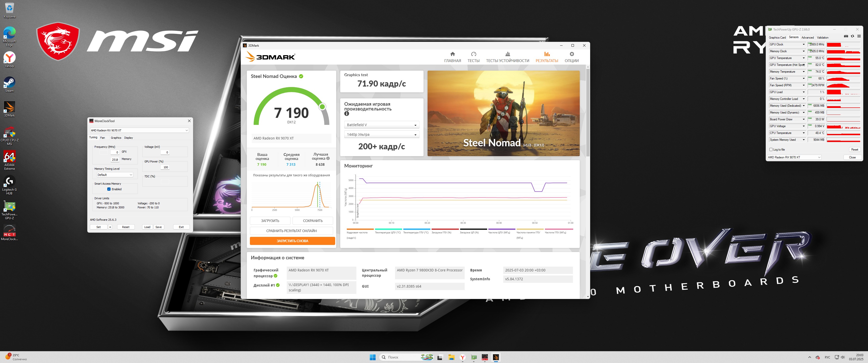Click GPU Power percent input field
The height and width of the screenshot is (363, 868).
(x=165, y=167)
